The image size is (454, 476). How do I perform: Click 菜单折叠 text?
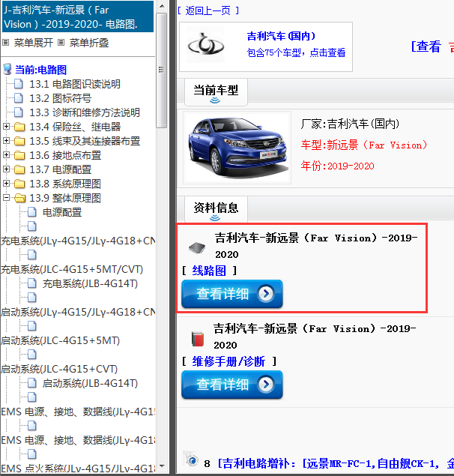(89, 43)
